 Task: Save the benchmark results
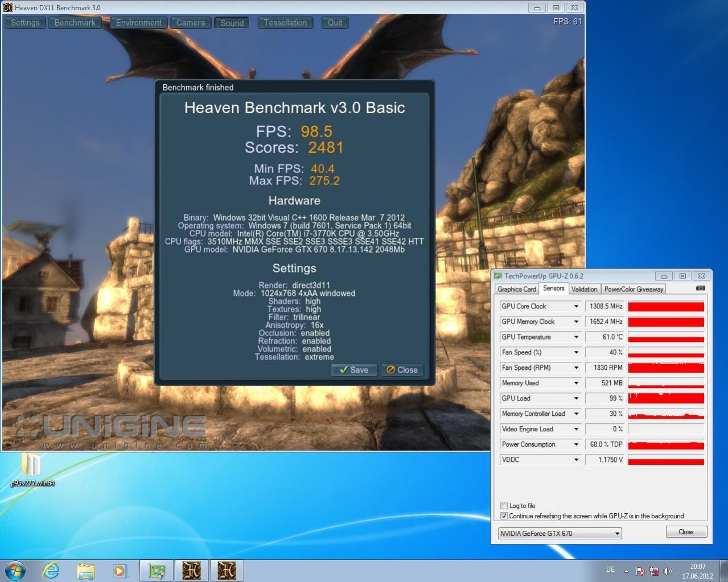[353, 370]
